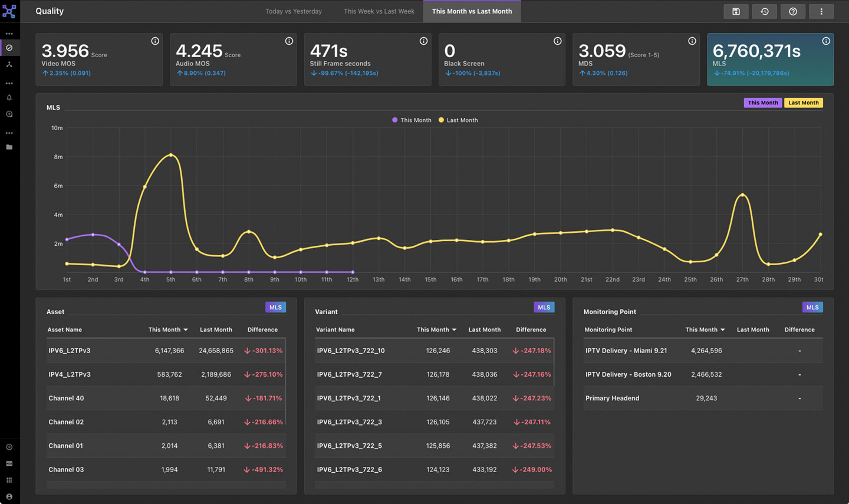Expand the first sidebar ellipsis section
The image size is (849, 504).
click(9, 34)
